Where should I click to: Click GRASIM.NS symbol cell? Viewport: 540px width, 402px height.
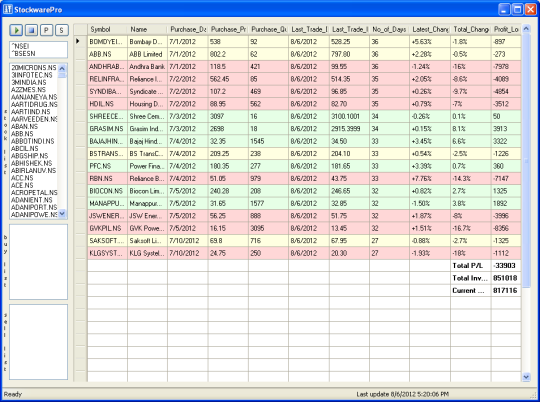[107, 128]
